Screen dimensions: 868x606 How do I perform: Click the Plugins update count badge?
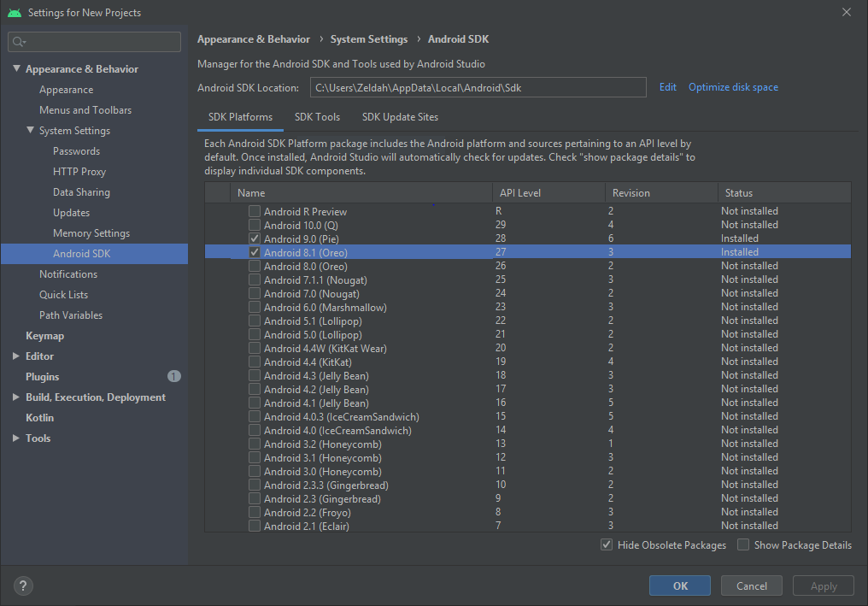pos(173,377)
